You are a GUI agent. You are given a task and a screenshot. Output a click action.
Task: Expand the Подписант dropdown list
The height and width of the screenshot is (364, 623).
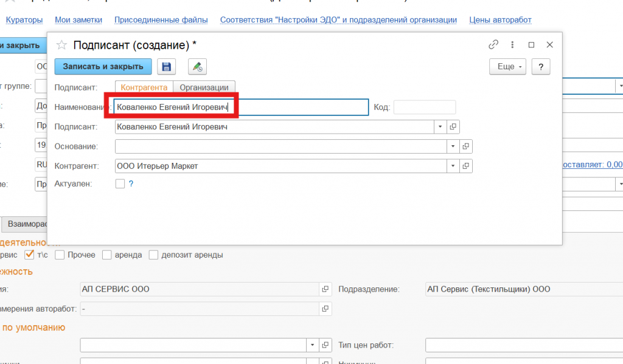tap(440, 127)
